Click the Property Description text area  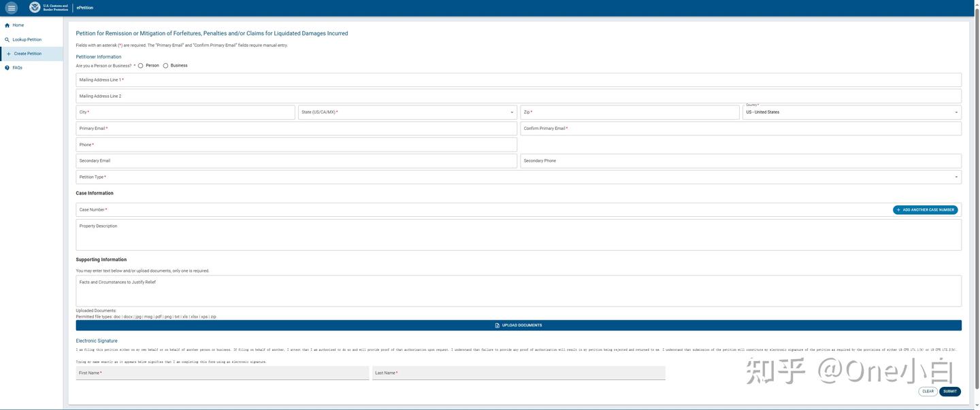[x=519, y=235]
